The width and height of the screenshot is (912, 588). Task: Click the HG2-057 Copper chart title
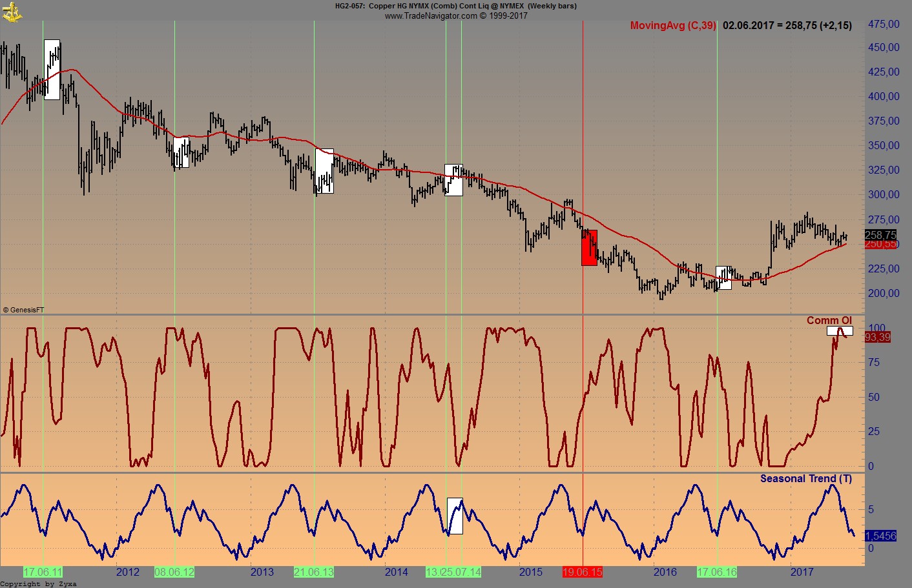[x=455, y=6]
